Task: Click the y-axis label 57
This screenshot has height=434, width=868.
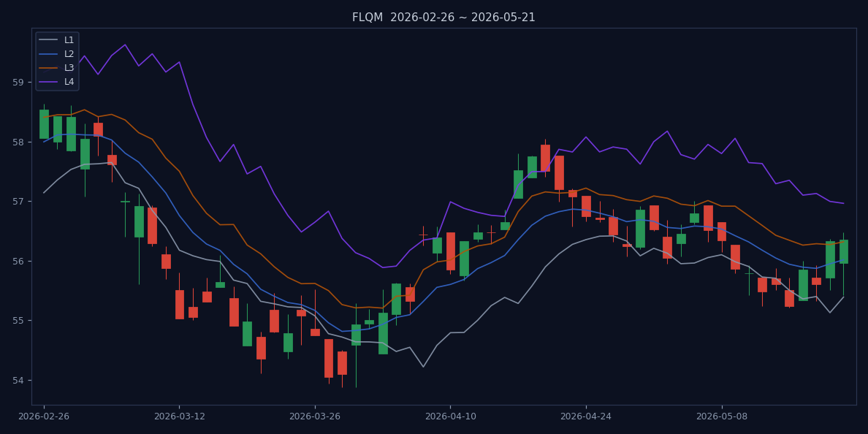Action: click(18, 202)
